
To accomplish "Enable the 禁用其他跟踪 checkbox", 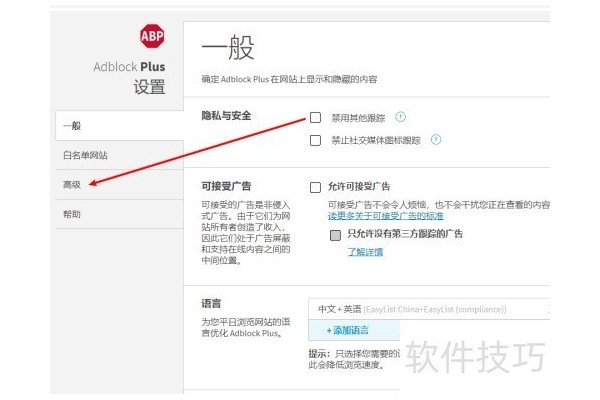I will tap(315, 118).
